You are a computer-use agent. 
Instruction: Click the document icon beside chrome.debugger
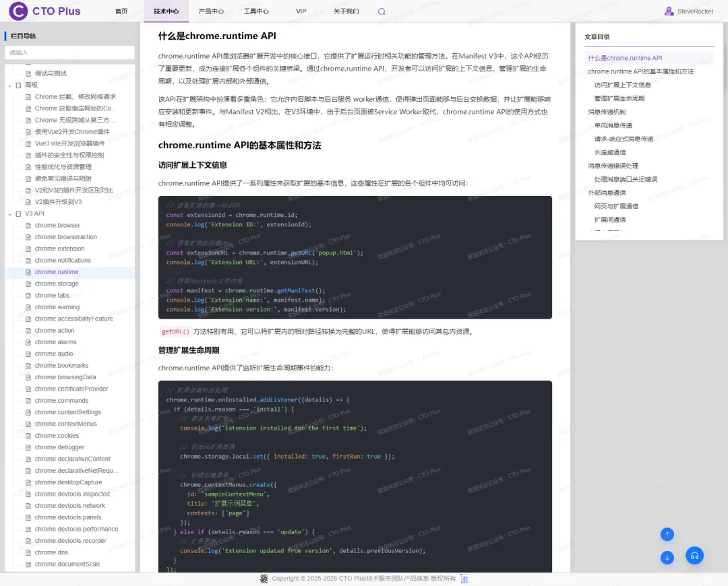click(x=28, y=448)
